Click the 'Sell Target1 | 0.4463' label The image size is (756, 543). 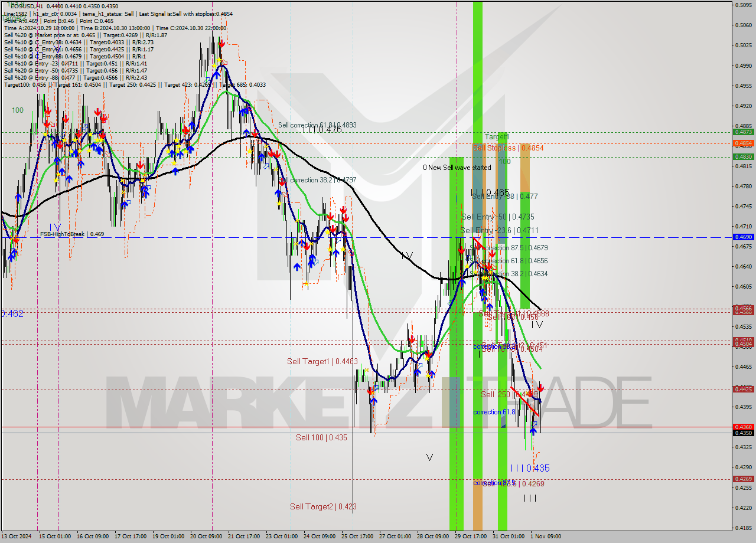click(322, 361)
